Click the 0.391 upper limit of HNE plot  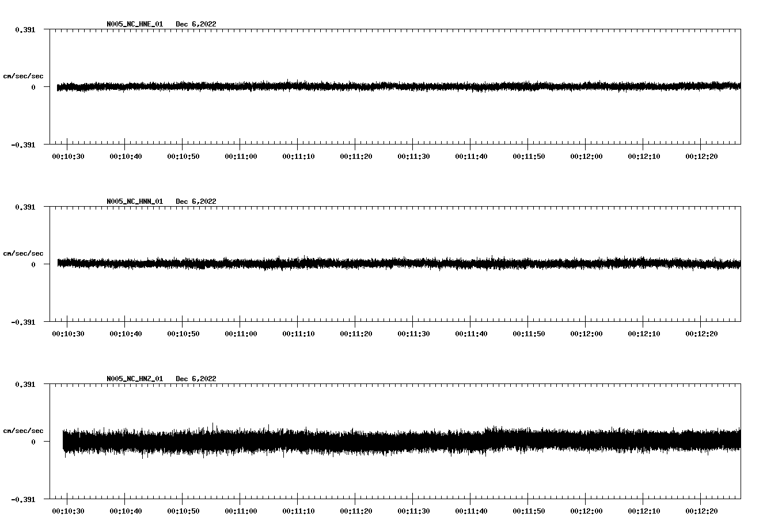click(25, 29)
